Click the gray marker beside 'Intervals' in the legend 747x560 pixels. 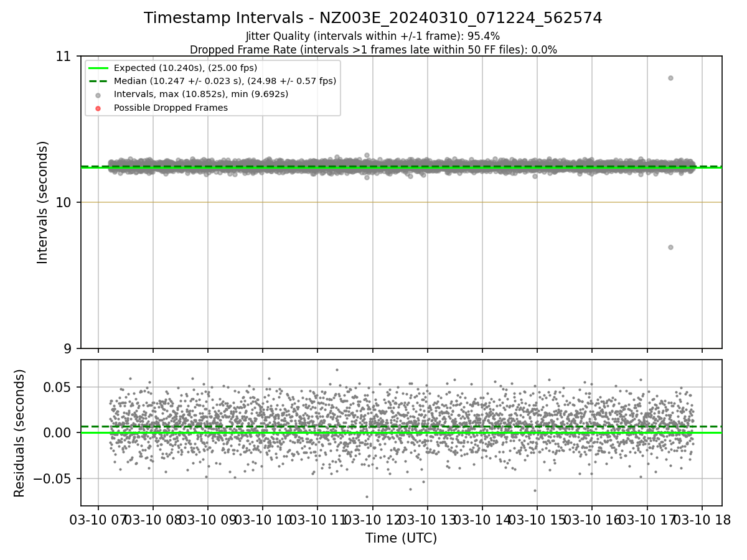(98, 95)
